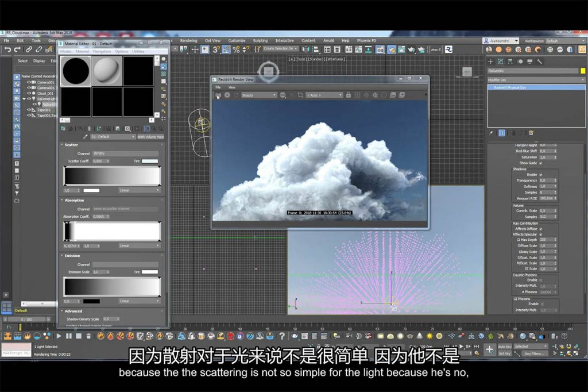Image resolution: width=588 pixels, height=392 pixels.
Task: Toggle Affects Diffuse checkbox
Action: (541, 229)
